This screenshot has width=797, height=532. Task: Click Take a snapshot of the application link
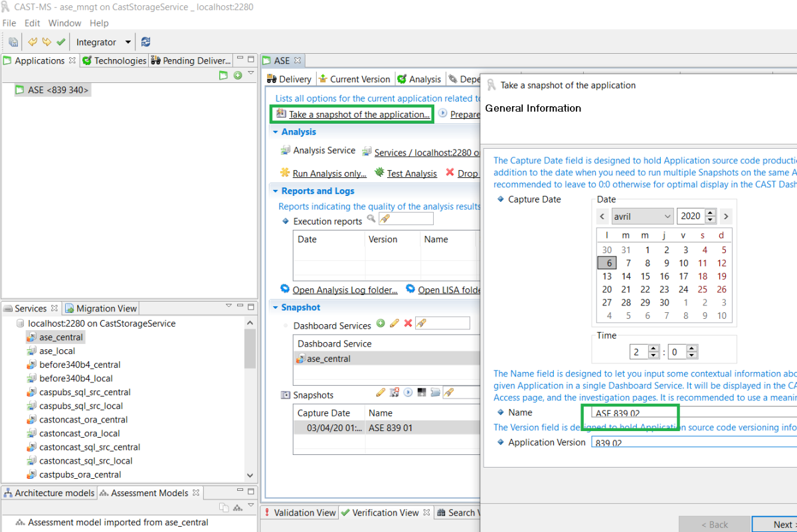pyautogui.click(x=359, y=114)
